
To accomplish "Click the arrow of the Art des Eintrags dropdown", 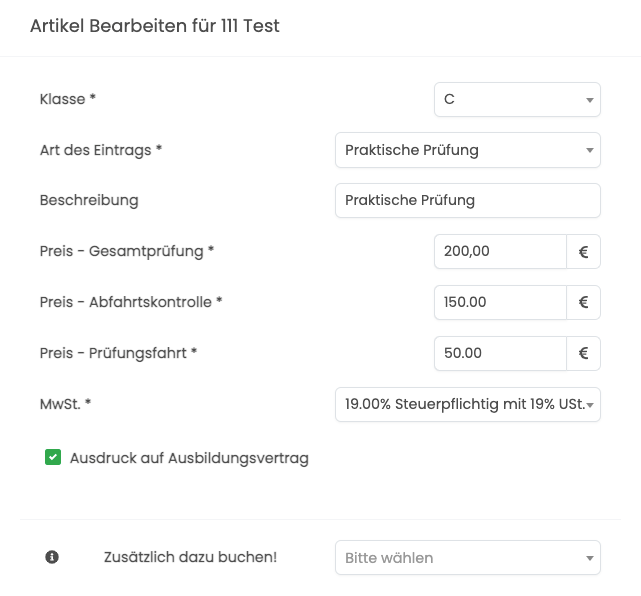I will [589, 150].
